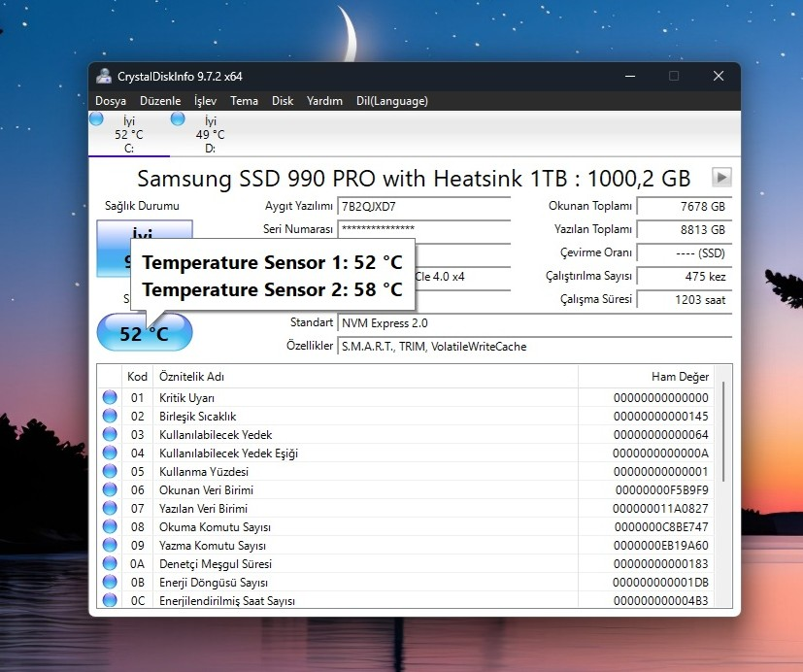803x672 pixels.
Task: Open the İşlev menu
Action: pos(205,101)
